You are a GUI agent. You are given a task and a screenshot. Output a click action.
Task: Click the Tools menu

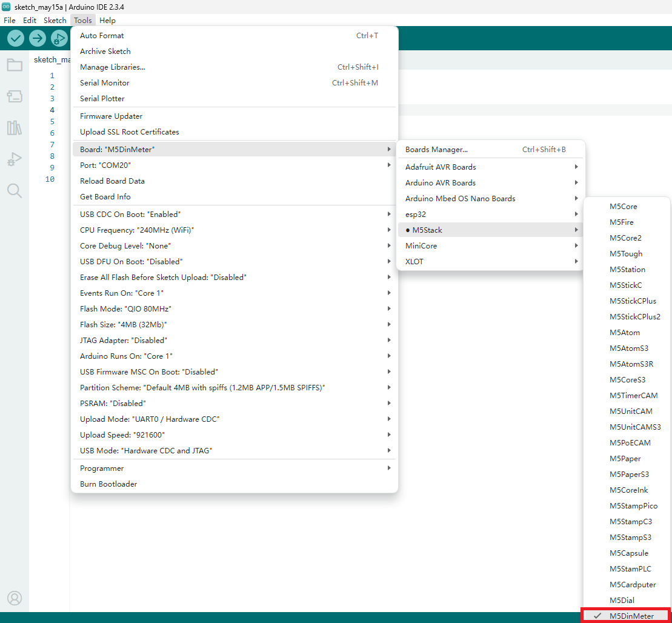tap(83, 20)
